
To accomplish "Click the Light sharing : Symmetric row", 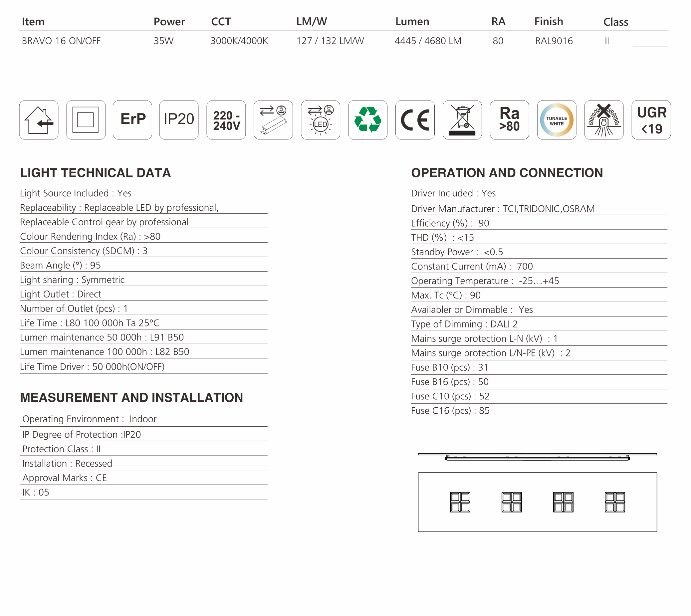I will point(143,280).
